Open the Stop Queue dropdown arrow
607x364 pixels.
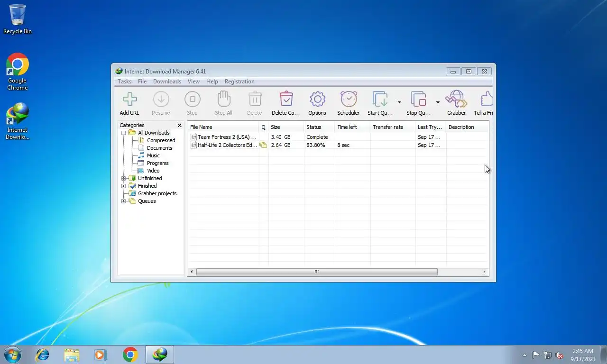438,102
